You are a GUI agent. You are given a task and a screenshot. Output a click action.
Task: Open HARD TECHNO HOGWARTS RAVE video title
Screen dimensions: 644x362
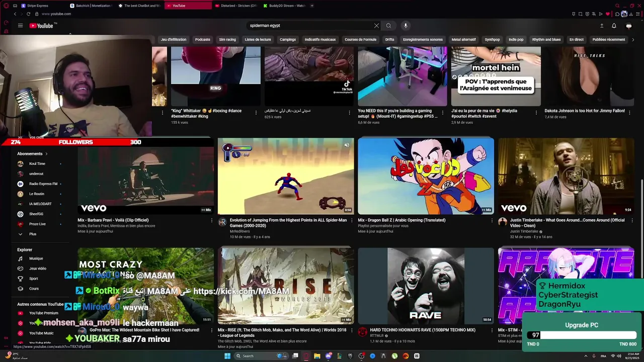[423, 330]
